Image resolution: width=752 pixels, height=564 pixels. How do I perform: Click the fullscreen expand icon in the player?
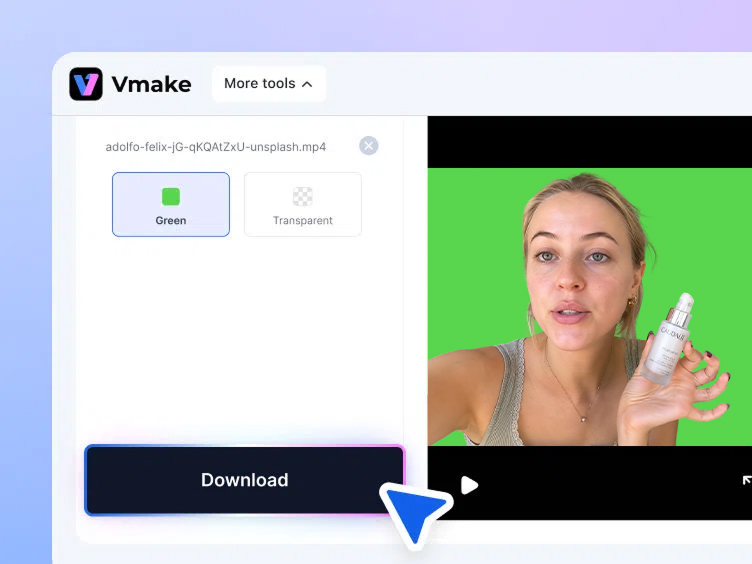point(747,480)
